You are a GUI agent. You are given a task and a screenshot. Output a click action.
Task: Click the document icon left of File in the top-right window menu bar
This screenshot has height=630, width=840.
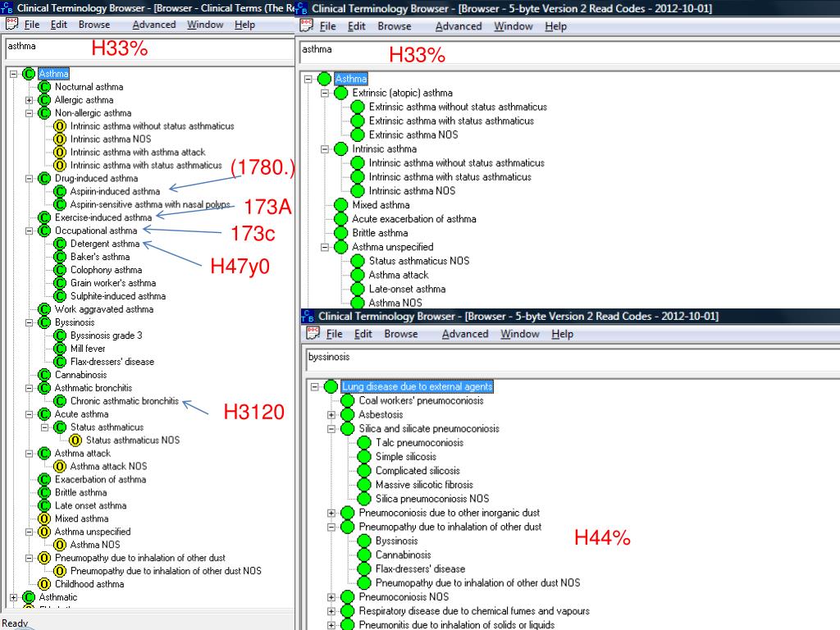click(307, 25)
